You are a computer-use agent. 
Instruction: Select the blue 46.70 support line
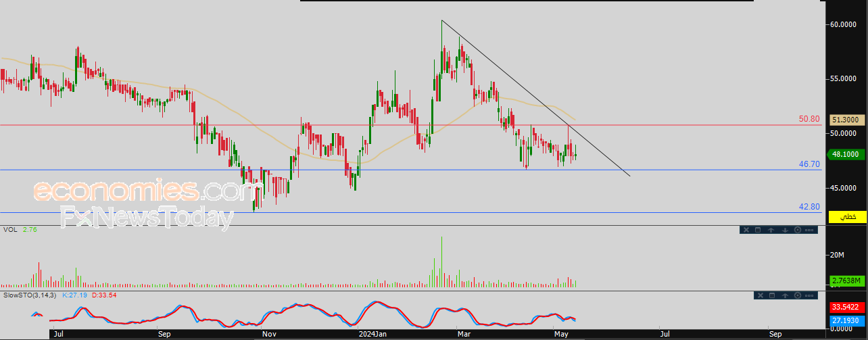[411, 170]
